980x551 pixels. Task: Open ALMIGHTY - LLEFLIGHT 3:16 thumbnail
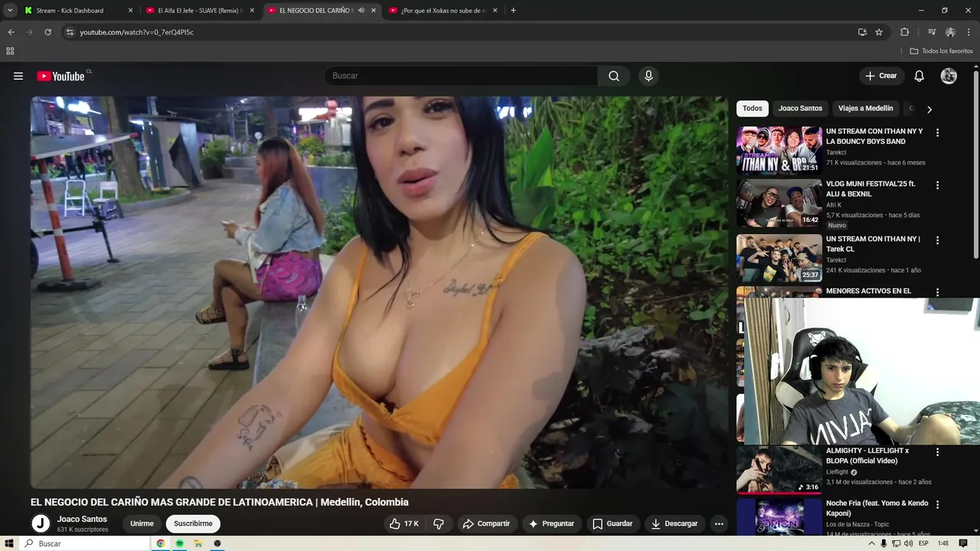pos(779,469)
